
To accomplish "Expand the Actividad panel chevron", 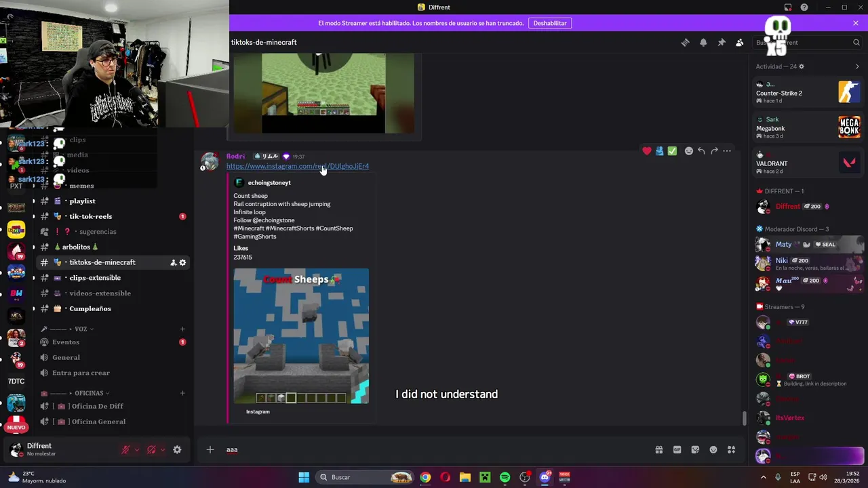I will pos(857,66).
